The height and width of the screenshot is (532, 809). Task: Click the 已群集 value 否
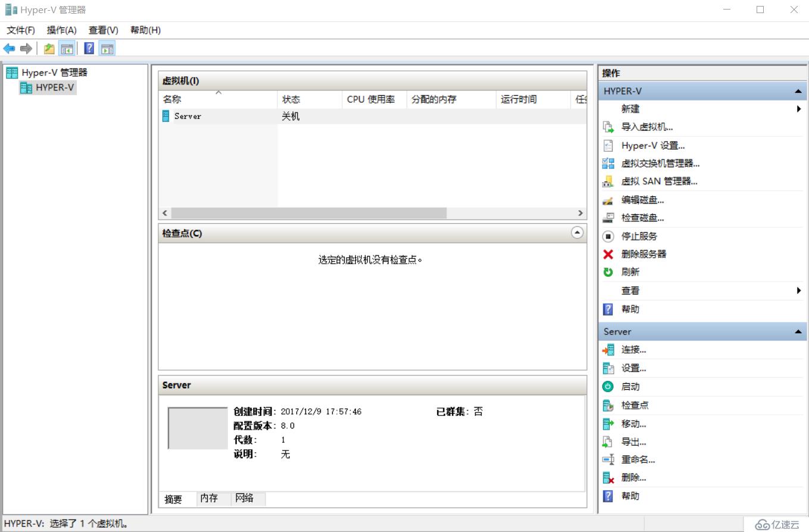click(478, 411)
